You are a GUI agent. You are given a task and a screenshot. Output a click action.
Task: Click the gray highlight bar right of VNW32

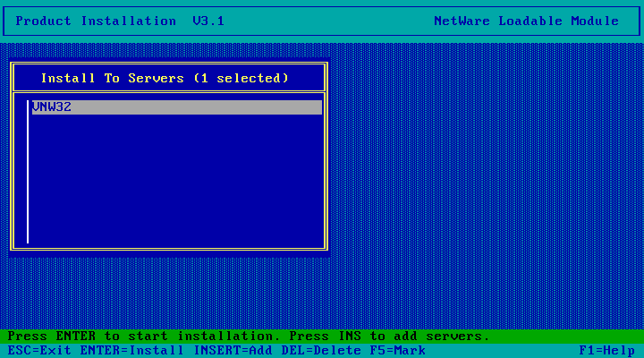197,107
